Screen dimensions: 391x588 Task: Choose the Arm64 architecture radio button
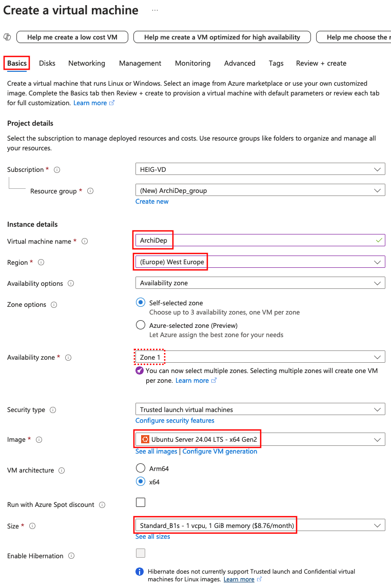[141, 468]
